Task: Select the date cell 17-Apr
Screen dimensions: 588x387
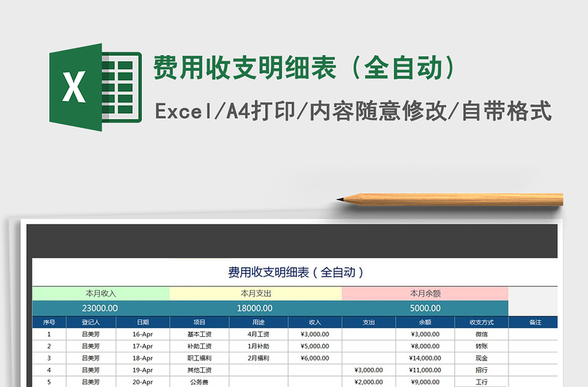Action: (x=143, y=346)
